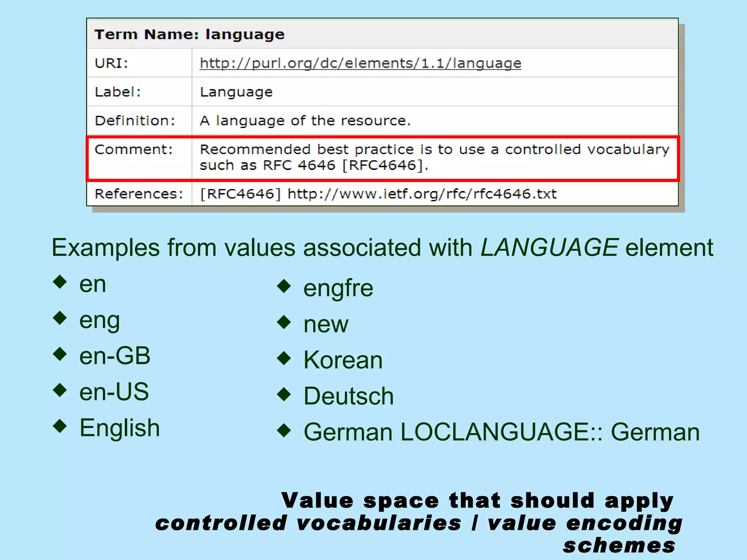Select the 'engfre' bullet item
The image size is (747, 560).
pyautogui.click(x=338, y=289)
